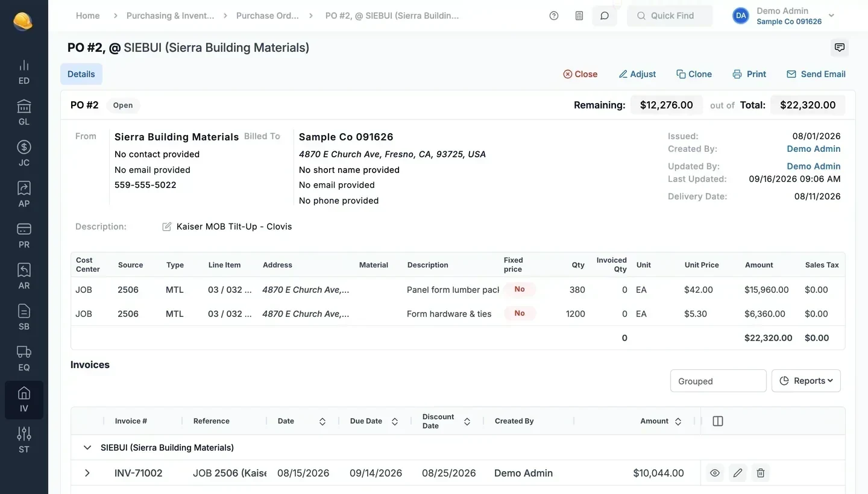Clone this purchase order

[x=694, y=74]
